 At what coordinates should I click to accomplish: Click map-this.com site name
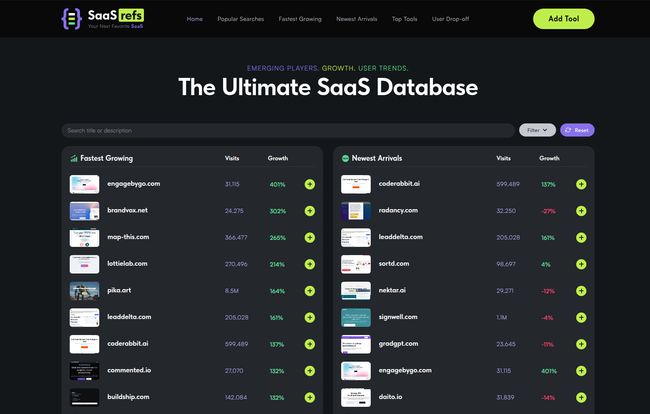coord(128,237)
